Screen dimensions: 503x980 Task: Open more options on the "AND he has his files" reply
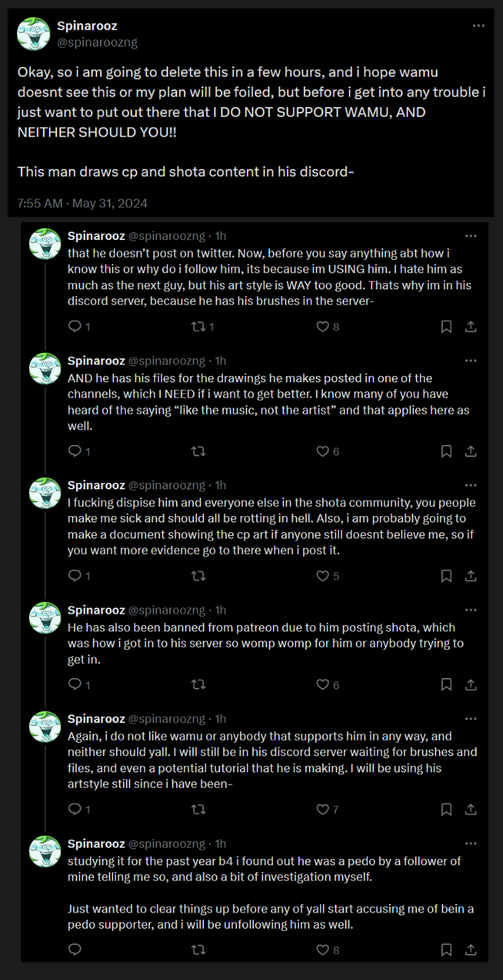pyautogui.click(x=471, y=360)
